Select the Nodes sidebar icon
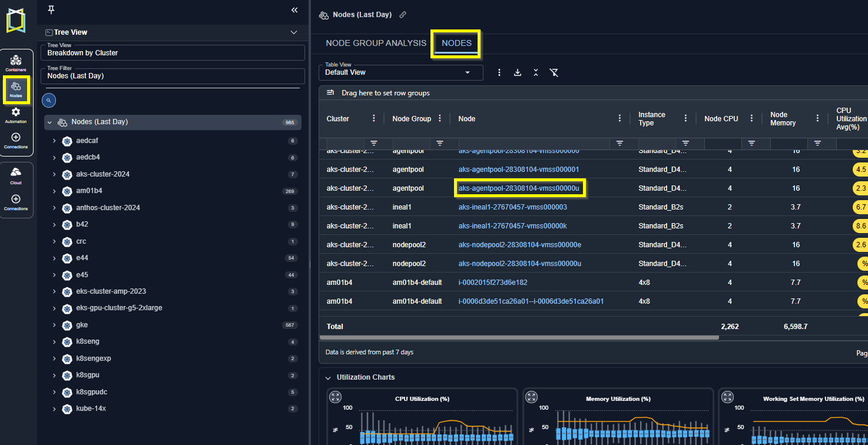This screenshot has height=445, width=868. click(x=16, y=88)
